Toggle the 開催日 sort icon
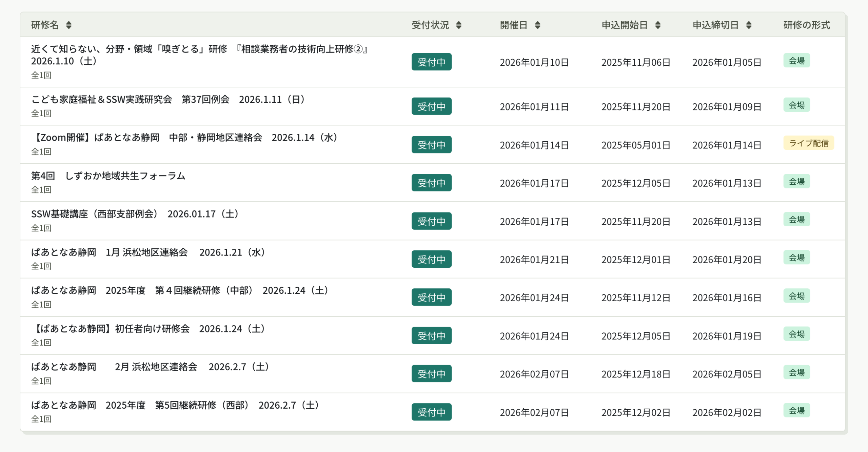 point(537,25)
